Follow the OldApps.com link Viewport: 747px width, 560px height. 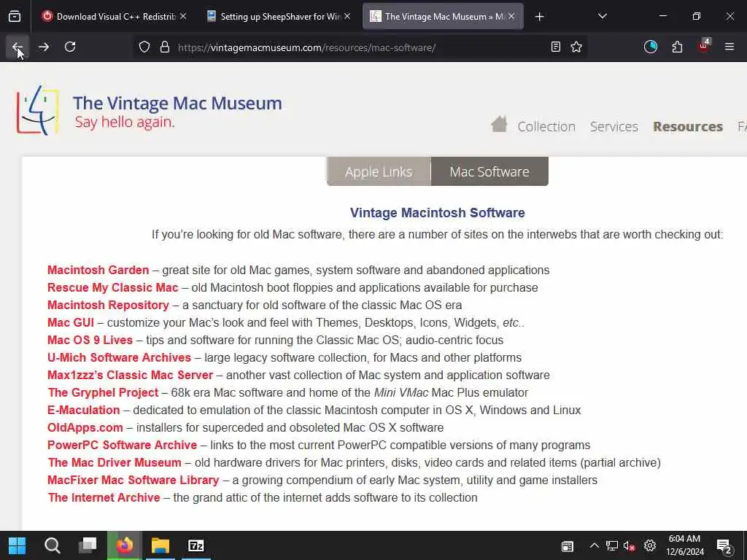click(85, 427)
